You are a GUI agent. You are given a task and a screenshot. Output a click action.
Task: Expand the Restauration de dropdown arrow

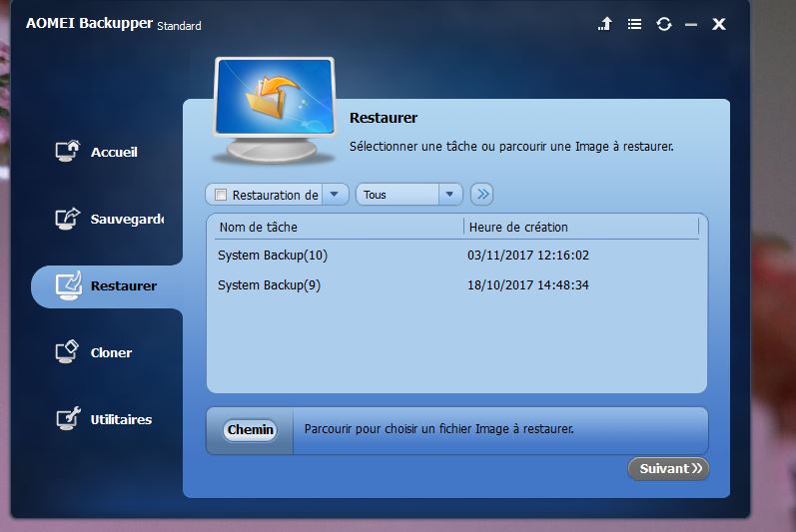pyautogui.click(x=334, y=195)
